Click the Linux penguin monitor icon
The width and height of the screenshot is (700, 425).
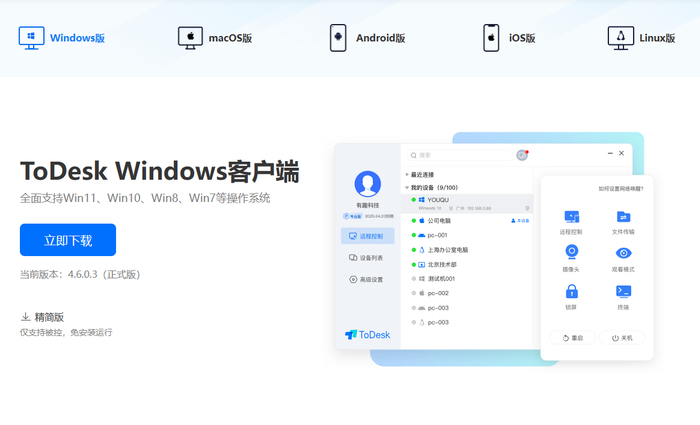(x=621, y=38)
